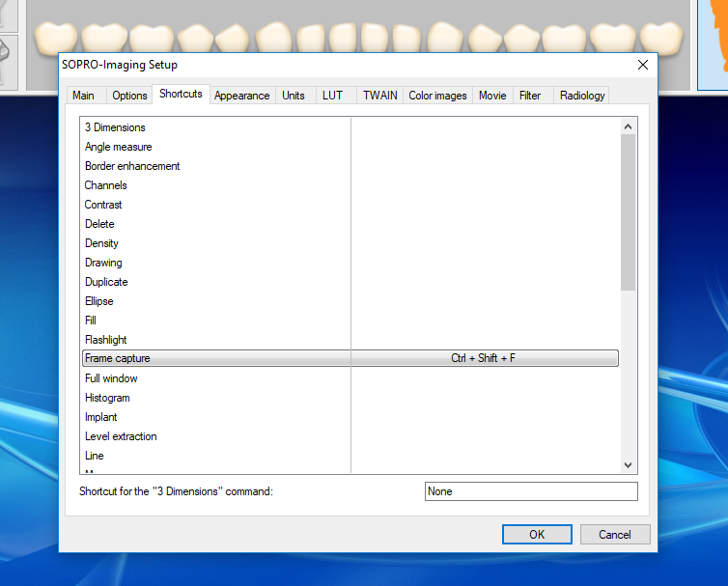Select the Contrast command row

pyautogui.click(x=350, y=205)
